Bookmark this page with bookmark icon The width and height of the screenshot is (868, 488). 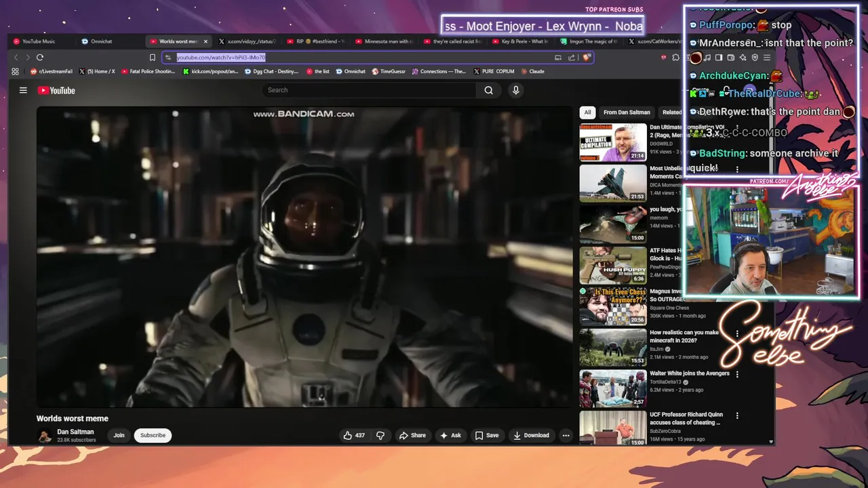point(153,58)
